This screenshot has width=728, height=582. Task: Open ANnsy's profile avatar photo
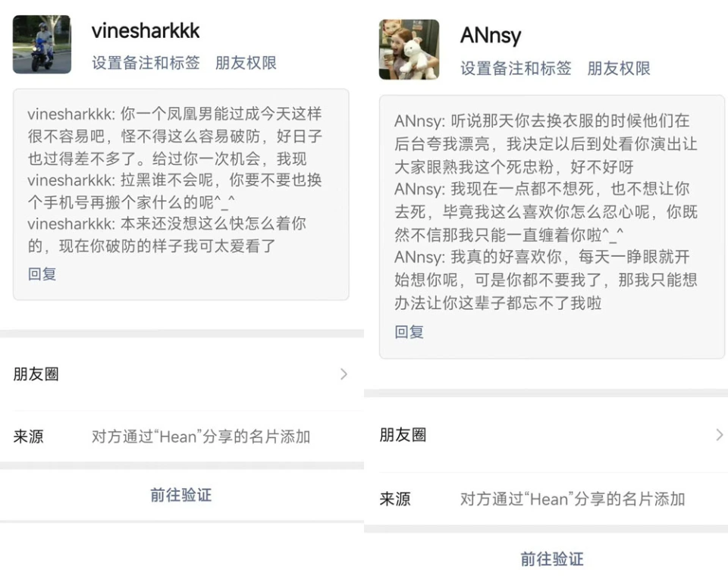tap(409, 49)
